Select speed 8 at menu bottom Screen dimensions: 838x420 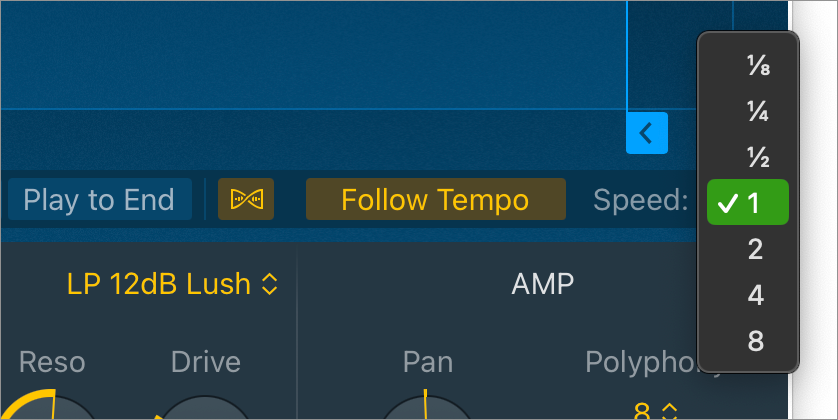tap(756, 341)
